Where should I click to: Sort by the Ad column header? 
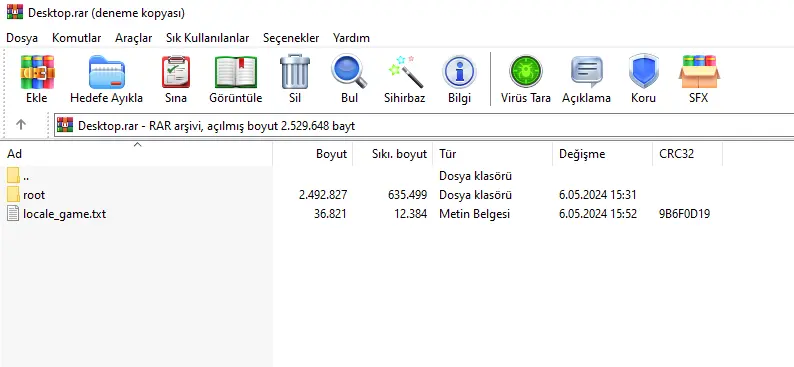click(x=137, y=154)
